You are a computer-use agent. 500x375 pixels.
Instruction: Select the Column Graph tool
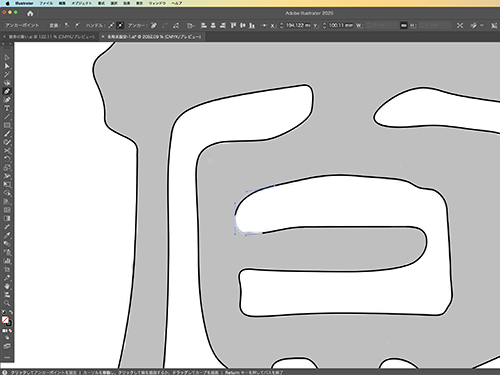(7, 261)
